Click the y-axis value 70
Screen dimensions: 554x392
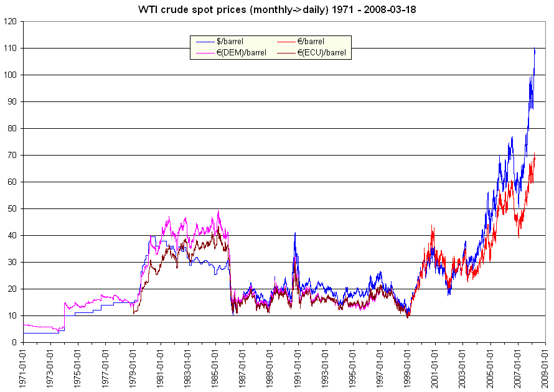[x=12, y=156]
